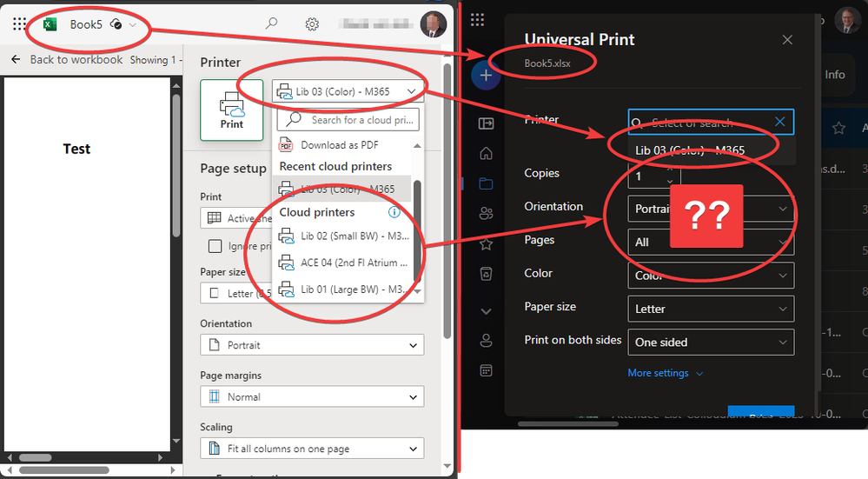This screenshot has height=479, width=868.
Task: Open the Portrait orientation dropdown in Excel
Action: click(312, 345)
